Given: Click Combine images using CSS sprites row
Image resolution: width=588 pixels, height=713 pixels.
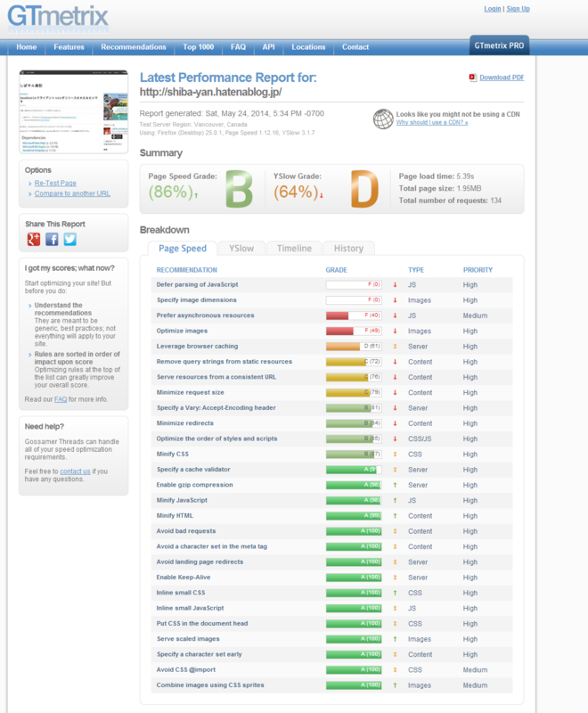Looking at the screenshot, I should pyautogui.click(x=332, y=685).
